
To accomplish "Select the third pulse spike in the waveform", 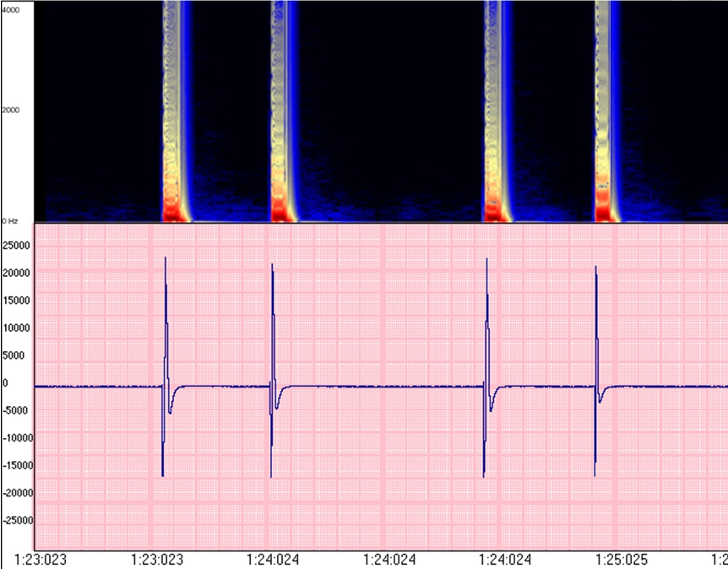I will tap(486, 363).
